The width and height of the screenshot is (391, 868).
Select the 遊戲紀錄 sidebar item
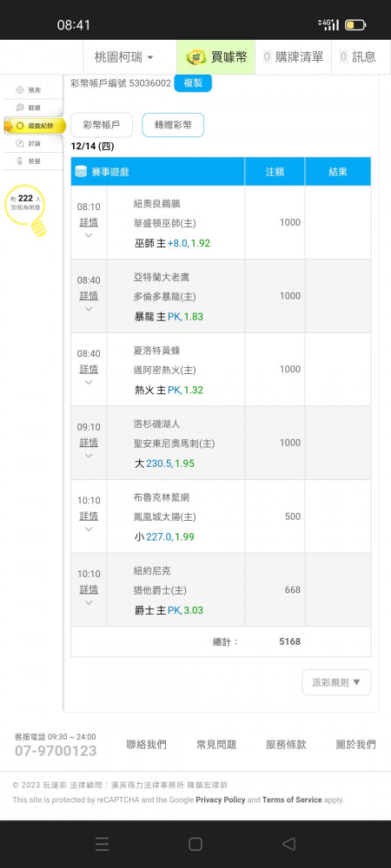click(35, 126)
